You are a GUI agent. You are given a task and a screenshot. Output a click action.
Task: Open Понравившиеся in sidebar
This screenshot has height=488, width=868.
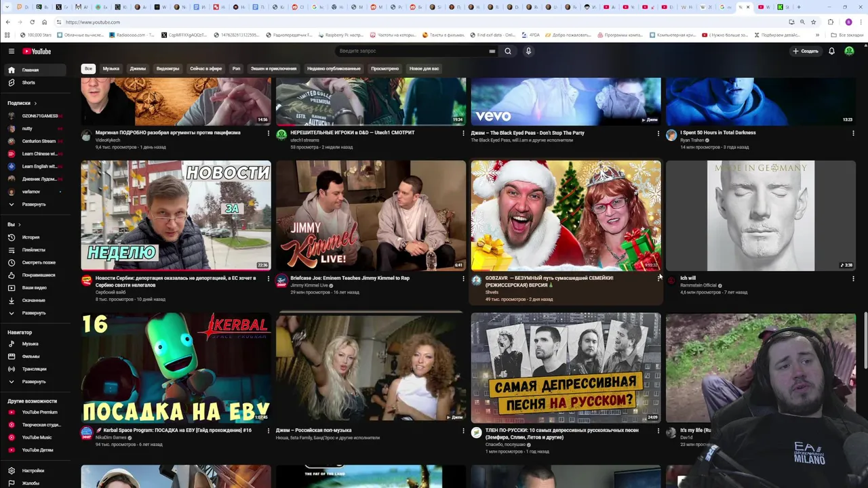coord(35,275)
